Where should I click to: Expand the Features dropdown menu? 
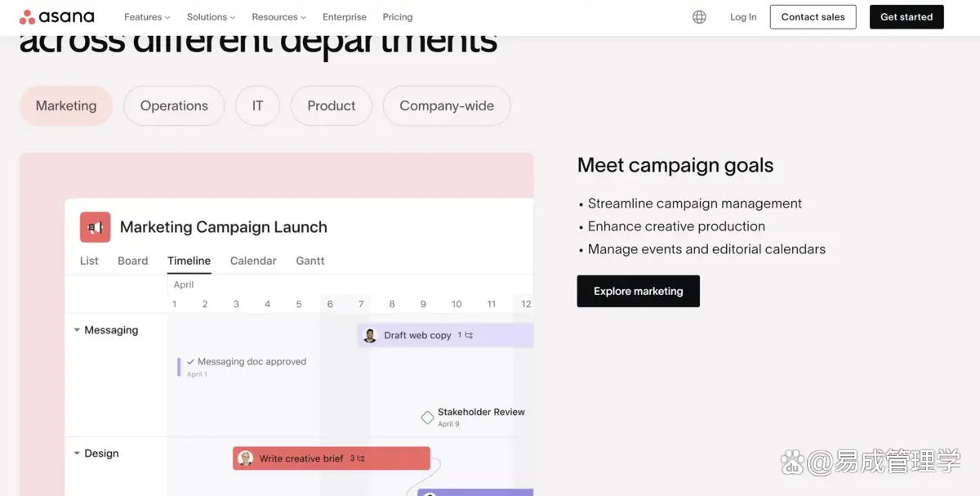[147, 17]
